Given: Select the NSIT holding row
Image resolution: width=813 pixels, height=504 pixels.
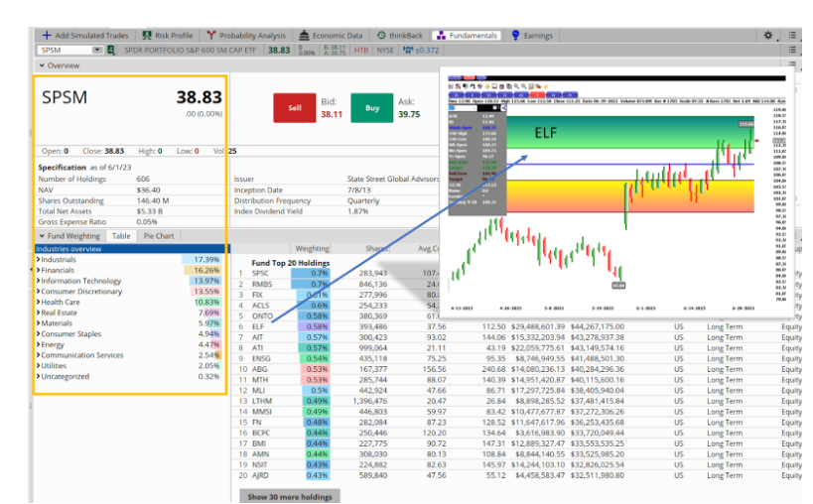Looking at the screenshot, I should (518, 464).
